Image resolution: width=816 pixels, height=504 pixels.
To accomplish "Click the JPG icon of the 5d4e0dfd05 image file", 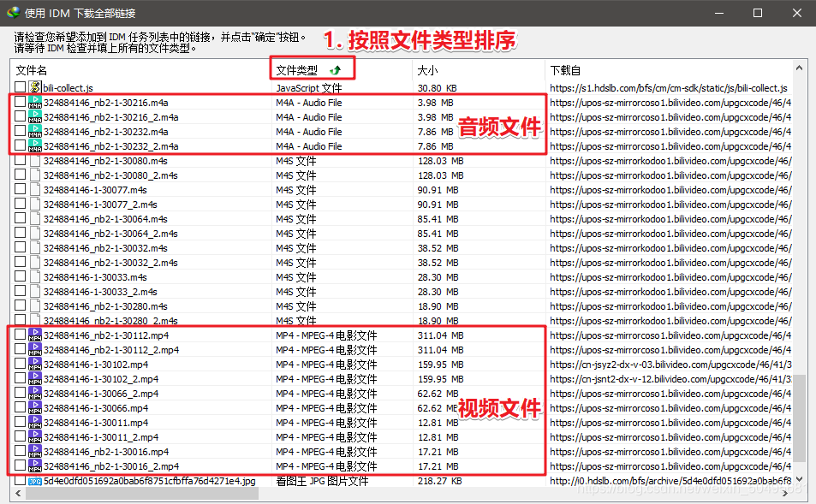I will pos(35,481).
